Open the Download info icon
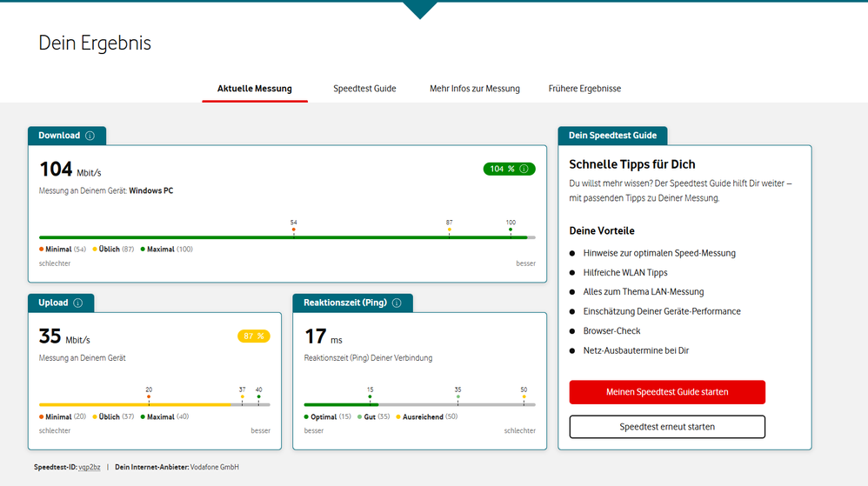The height and width of the screenshot is (486, 868). (x=90, y=136)
